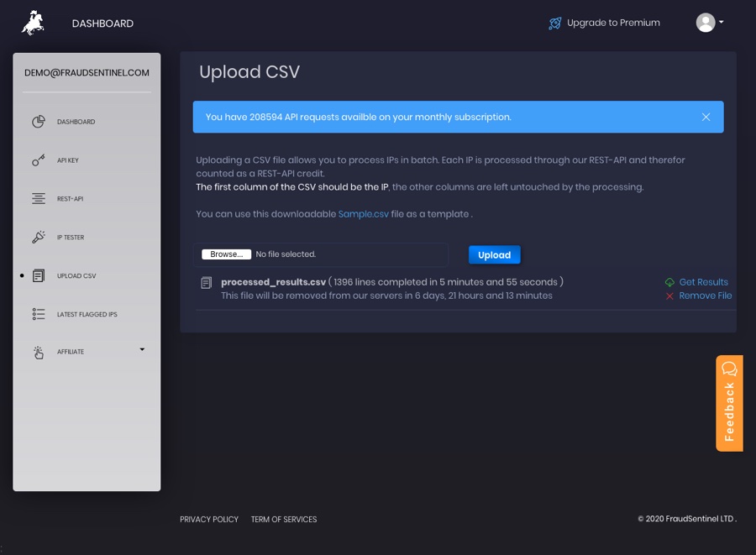Dismiss the API requests notification banner
The height and width of the screenshot is (555, 756).
[x=706, y=117]
